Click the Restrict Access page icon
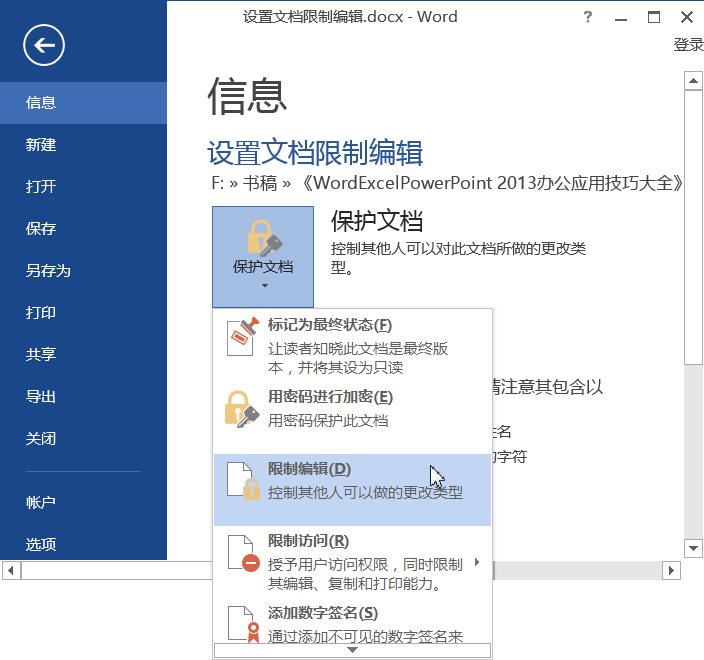The image size is (704, 660). pos(243,553)
